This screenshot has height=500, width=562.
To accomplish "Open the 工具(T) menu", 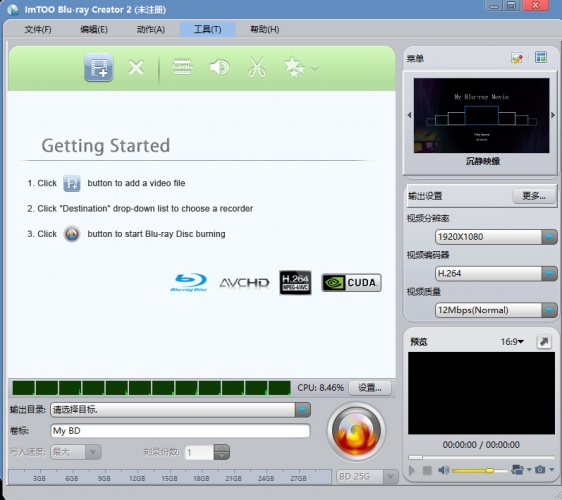I will pyautogui.click(x=208, y=29).
